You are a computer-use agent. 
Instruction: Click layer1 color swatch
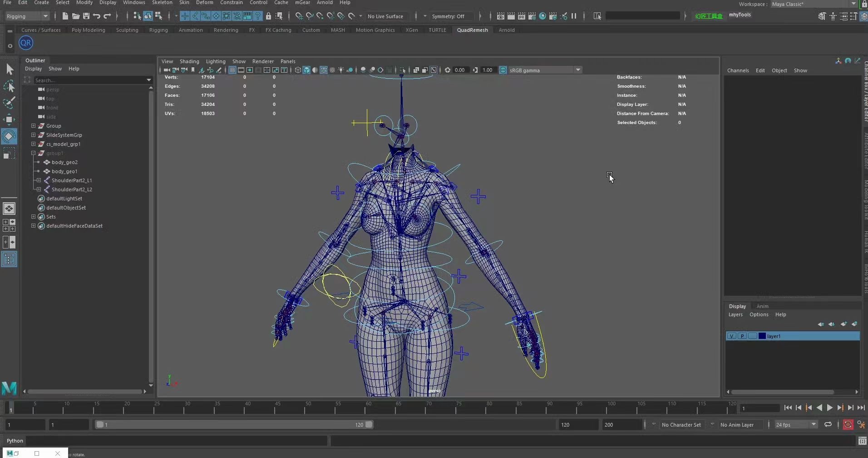click(762, 336)
